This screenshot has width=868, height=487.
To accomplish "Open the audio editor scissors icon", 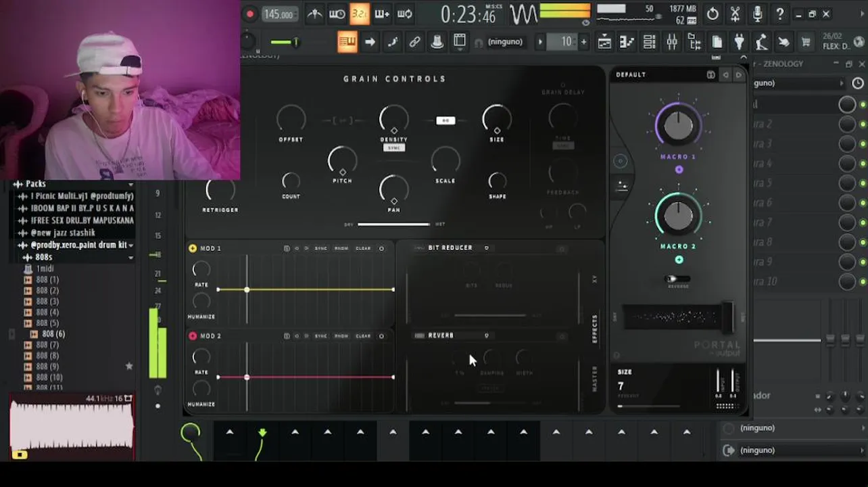I will click(735, 14).
